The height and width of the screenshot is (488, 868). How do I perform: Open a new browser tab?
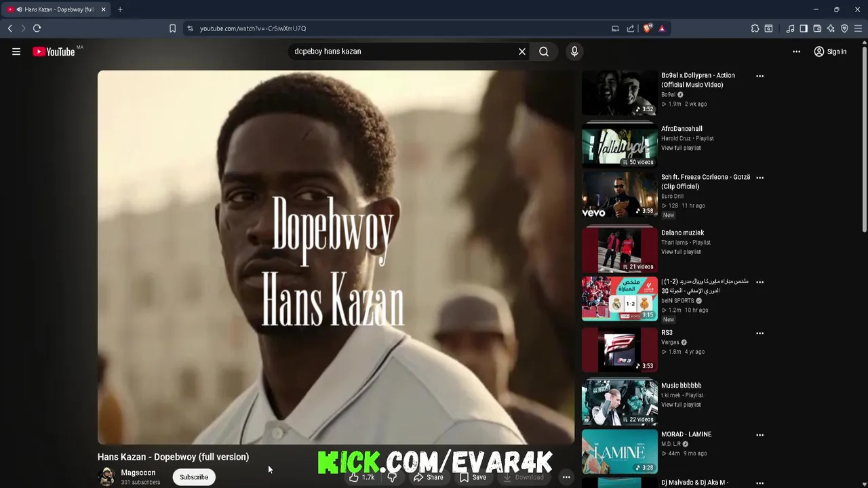point(120,9)
